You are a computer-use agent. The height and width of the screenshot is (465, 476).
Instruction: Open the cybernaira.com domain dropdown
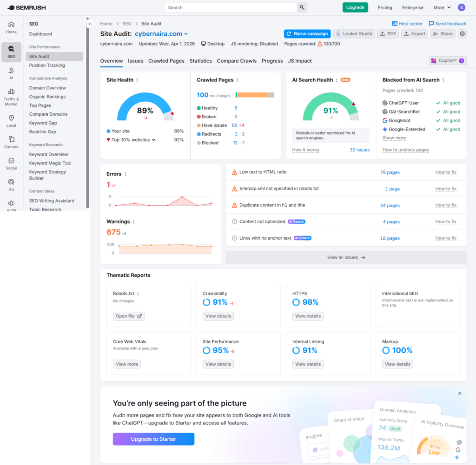tap(161, 33)
